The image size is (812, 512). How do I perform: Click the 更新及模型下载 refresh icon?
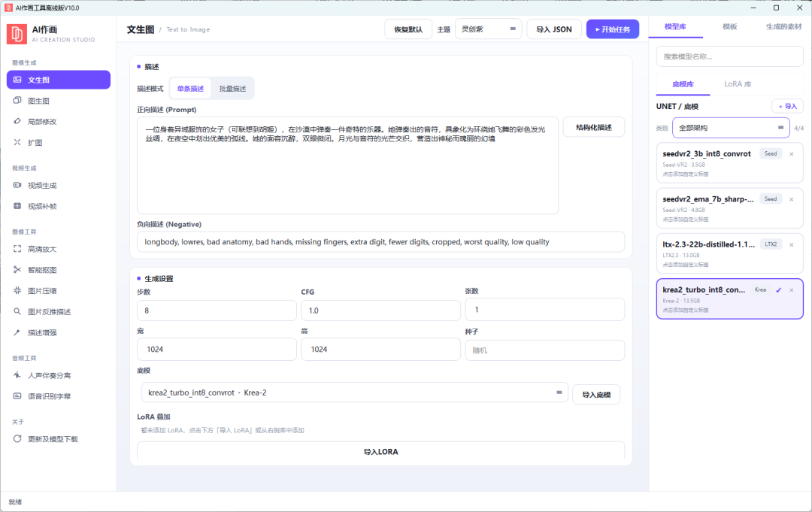coord(17,438)
